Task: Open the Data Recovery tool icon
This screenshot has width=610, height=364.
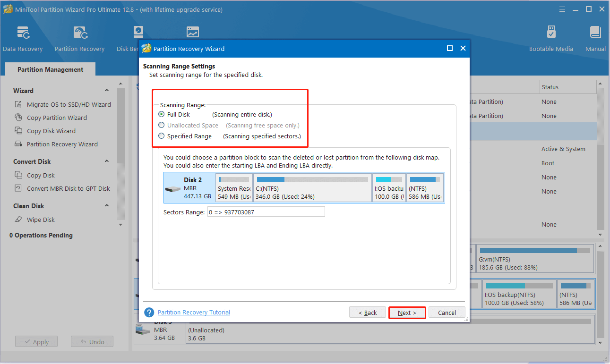Action: (x=23, y=33)
